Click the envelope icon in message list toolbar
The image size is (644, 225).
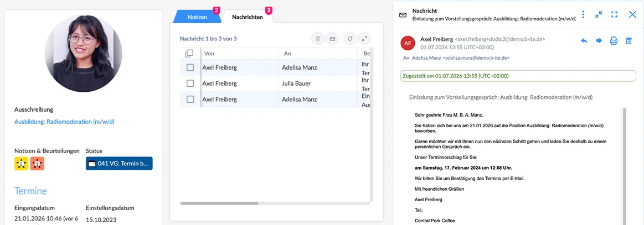click(332, 39)
